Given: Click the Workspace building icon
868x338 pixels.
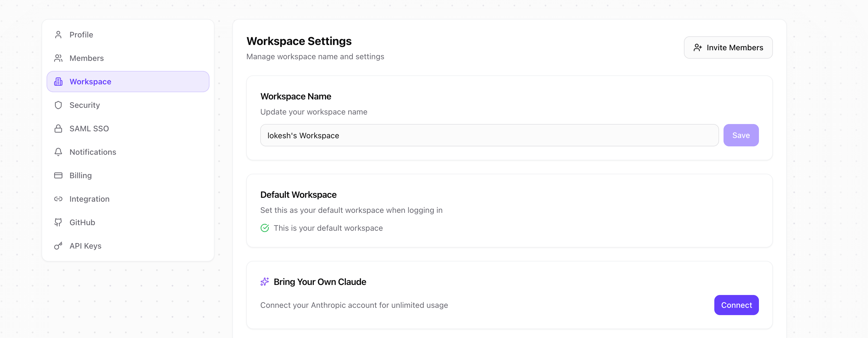Looking at the screenshot, I should pos(58,82).
